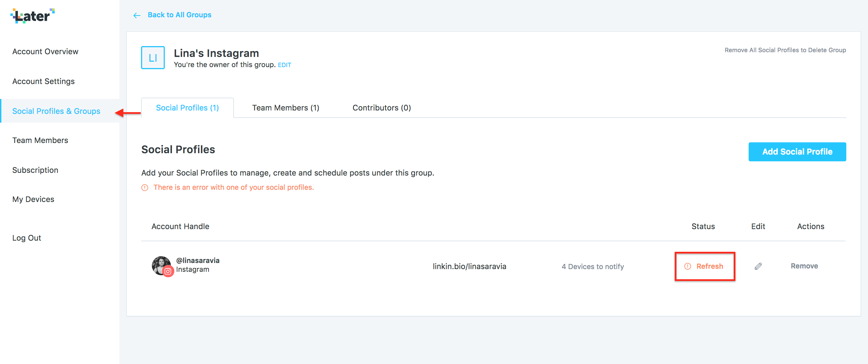Click EDIT next to the group owner text

coord(284,65)
